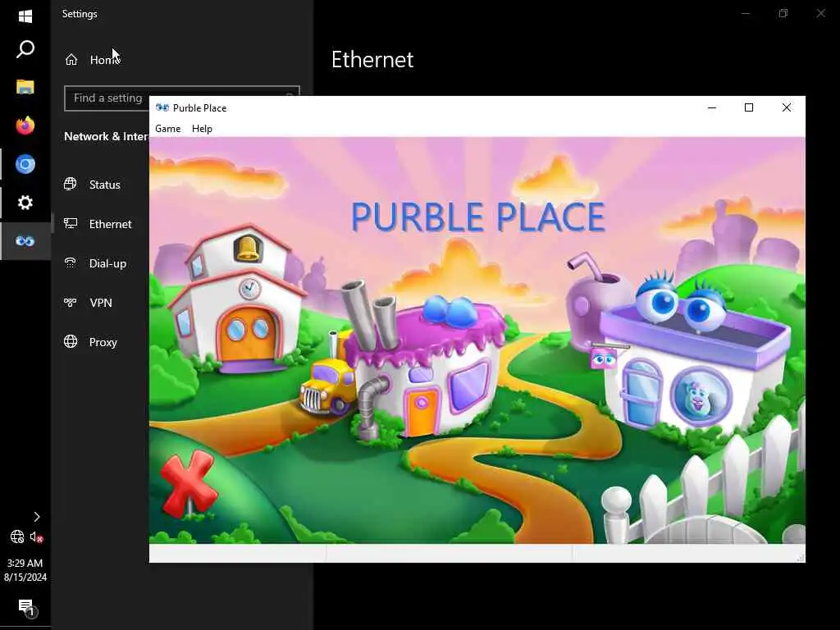Open Chromium browser from taskbar
This screenshot has width=840, height=630.
point(25,164)
